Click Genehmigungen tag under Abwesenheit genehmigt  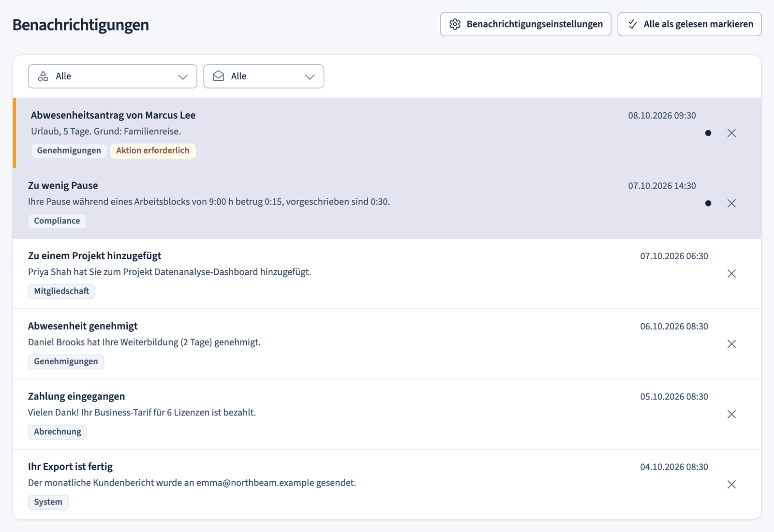pyautogui.click(x=66, y=361)
